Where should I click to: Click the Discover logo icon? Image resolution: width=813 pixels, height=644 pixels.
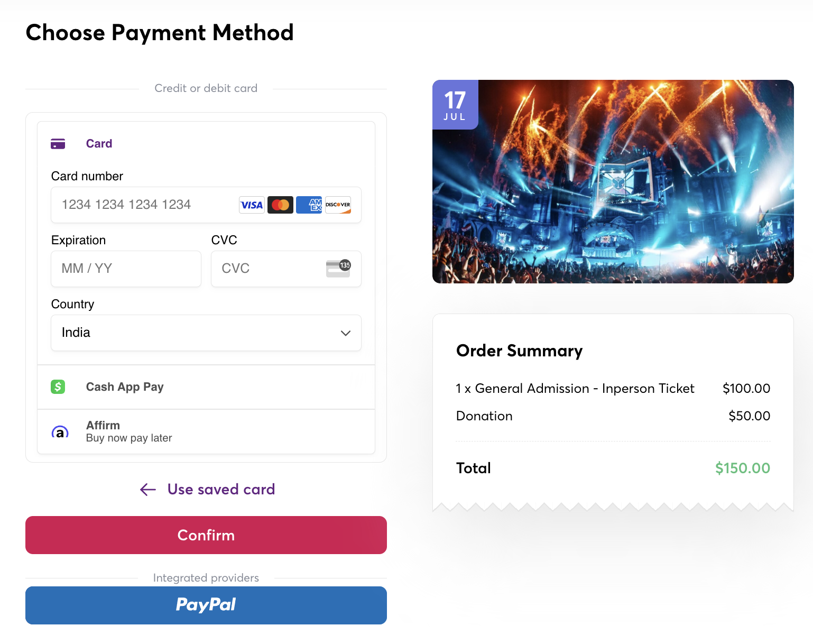(x=338, y=205)
